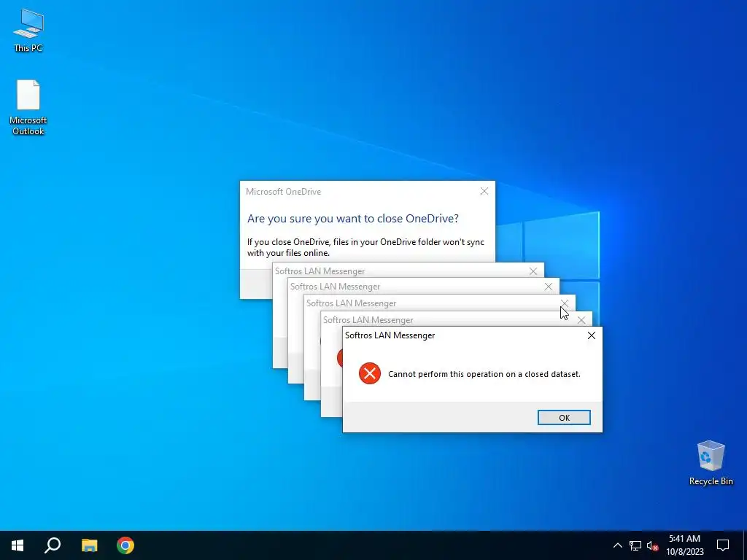Viewport: 747px width, 560px height.
Task: Open the taskbar clock and date
Action: 684,545
